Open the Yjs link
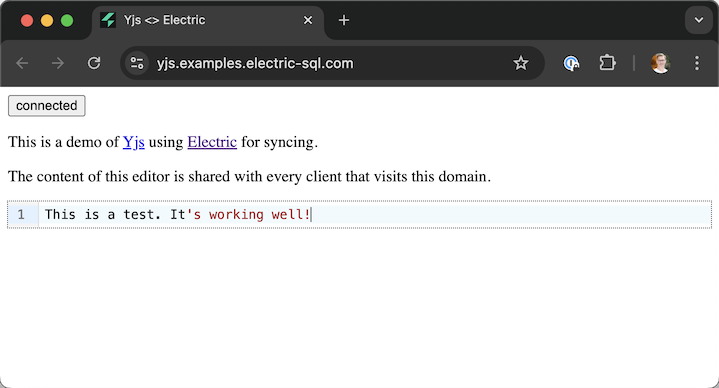 133,142
